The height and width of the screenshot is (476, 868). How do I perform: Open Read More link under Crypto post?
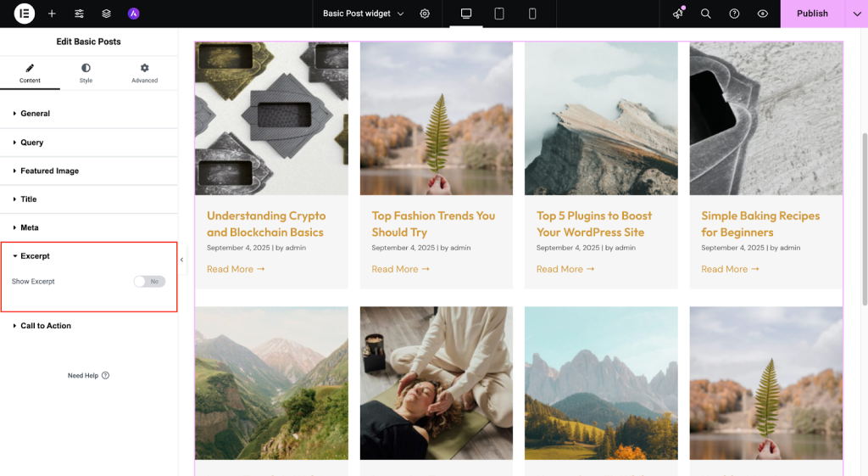point(236,269)
